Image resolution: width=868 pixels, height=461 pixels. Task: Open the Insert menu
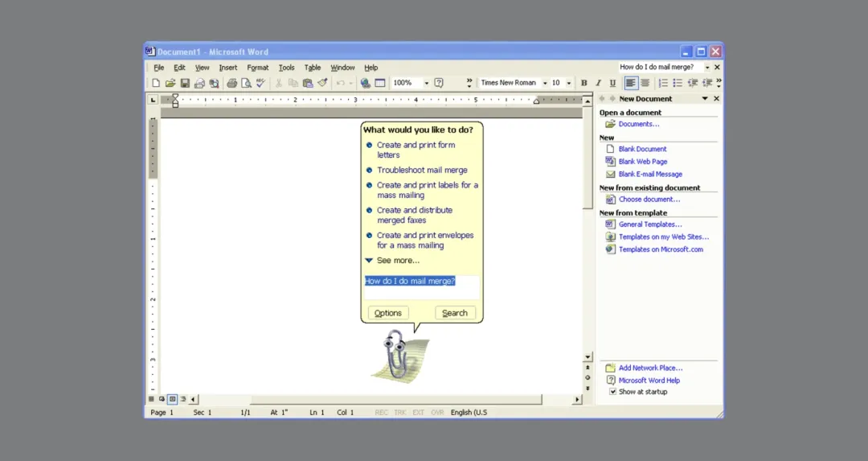click(x=228, y=68)
